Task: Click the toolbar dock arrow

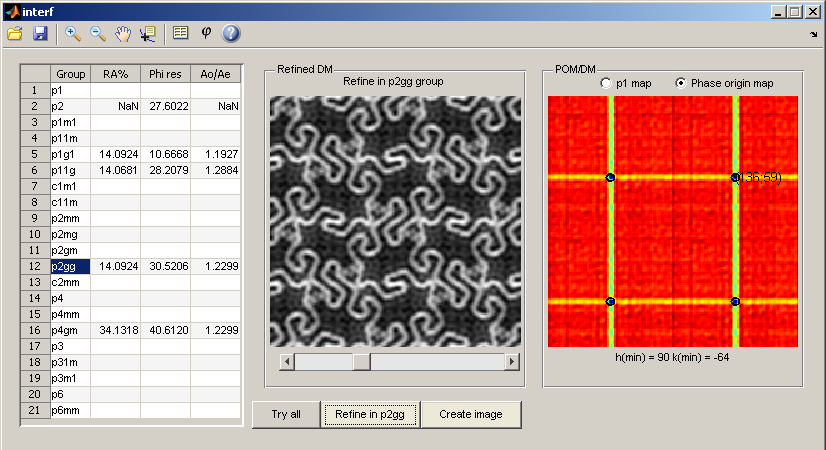Action: [813, 35]
